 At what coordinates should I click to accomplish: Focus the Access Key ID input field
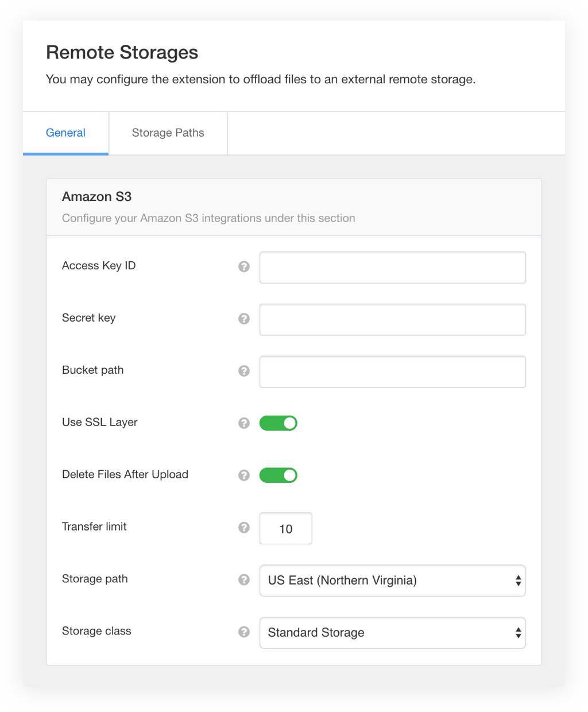(x=393, y=268)
